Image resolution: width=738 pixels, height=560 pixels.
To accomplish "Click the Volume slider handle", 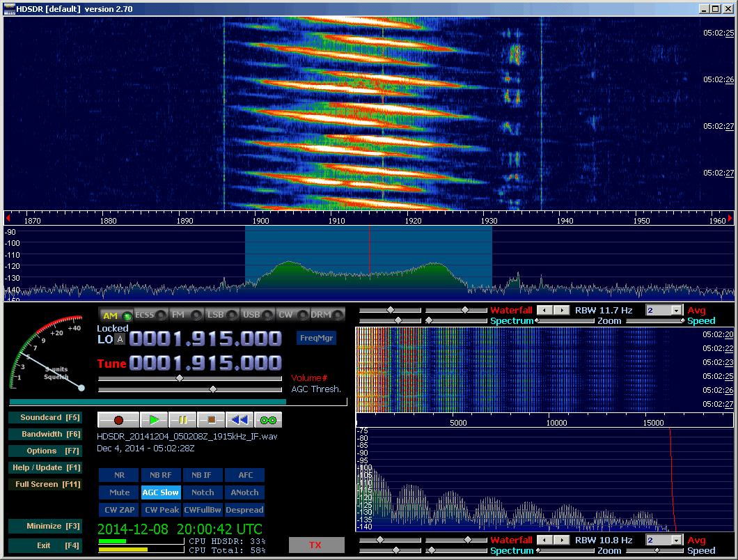I will pos(180,378).
